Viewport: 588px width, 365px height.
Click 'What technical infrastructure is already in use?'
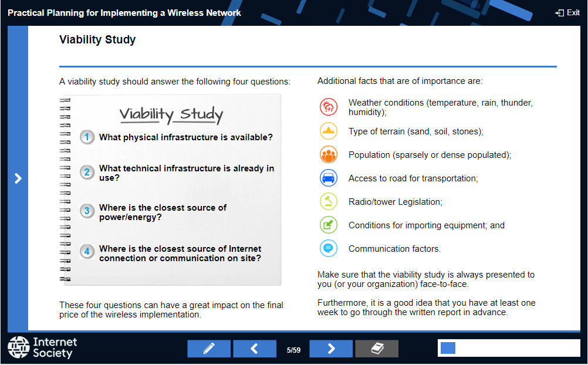click(x=187, y=173)
